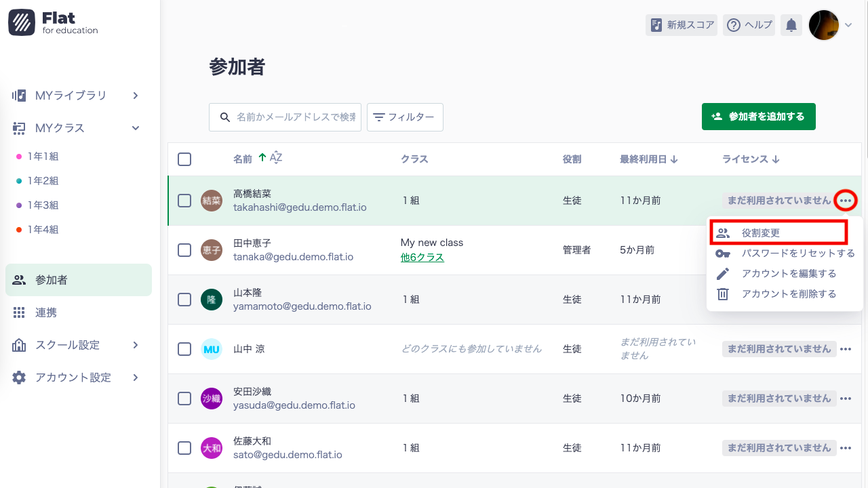Viewport: 868px width, 488px height.
Task: Expand the スクール設定 section
Action: coord(135,344)
